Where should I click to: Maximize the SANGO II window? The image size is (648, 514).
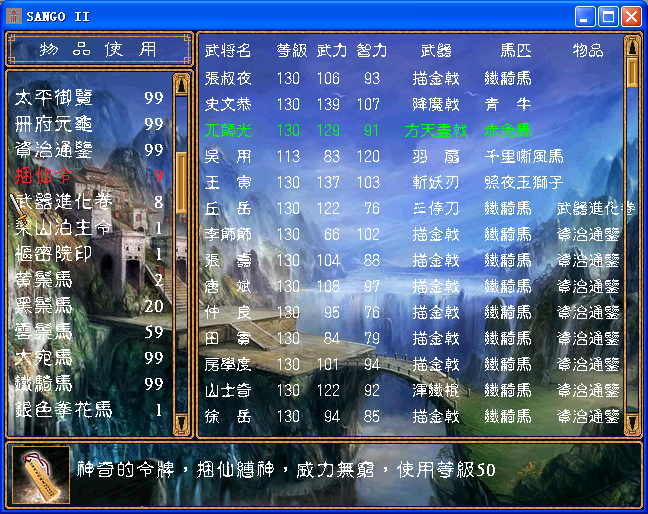(x=608, y=17)
